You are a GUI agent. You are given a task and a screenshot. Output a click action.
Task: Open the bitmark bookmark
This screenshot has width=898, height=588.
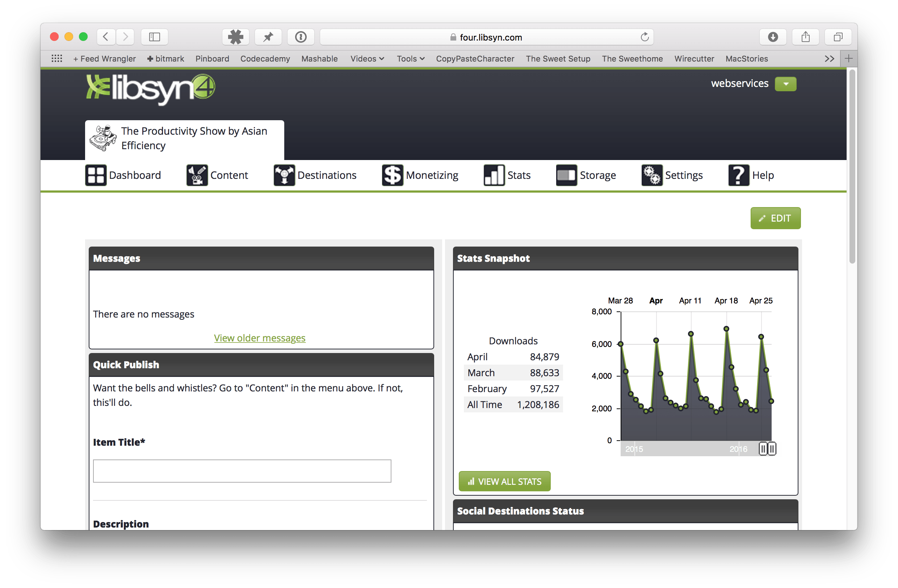[165, 58]
